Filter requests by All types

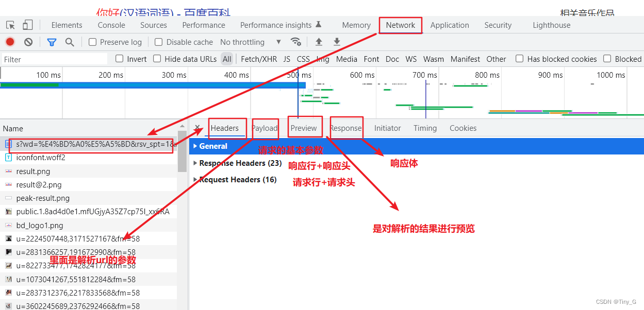pyautogui.click(x=227, y=59)
